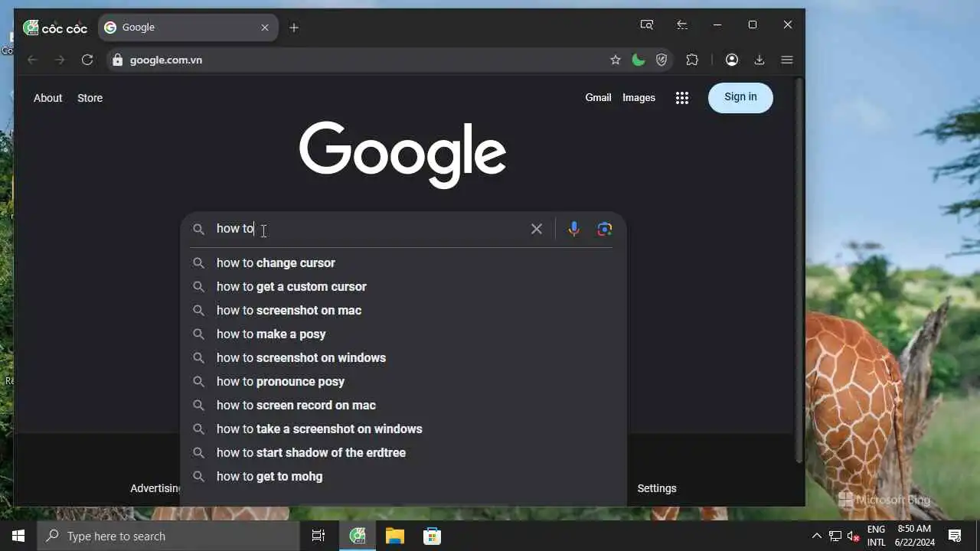Open the ad-block shield icon
Image resolution: width=980 pixels, height=551 pixels.
[662, 60]
